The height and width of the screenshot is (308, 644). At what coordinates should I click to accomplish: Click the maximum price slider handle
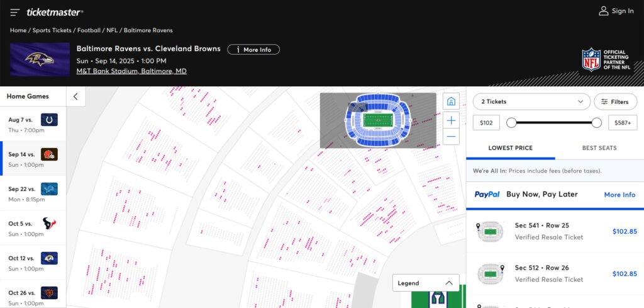pyautogui.click(x=596, y=123)
